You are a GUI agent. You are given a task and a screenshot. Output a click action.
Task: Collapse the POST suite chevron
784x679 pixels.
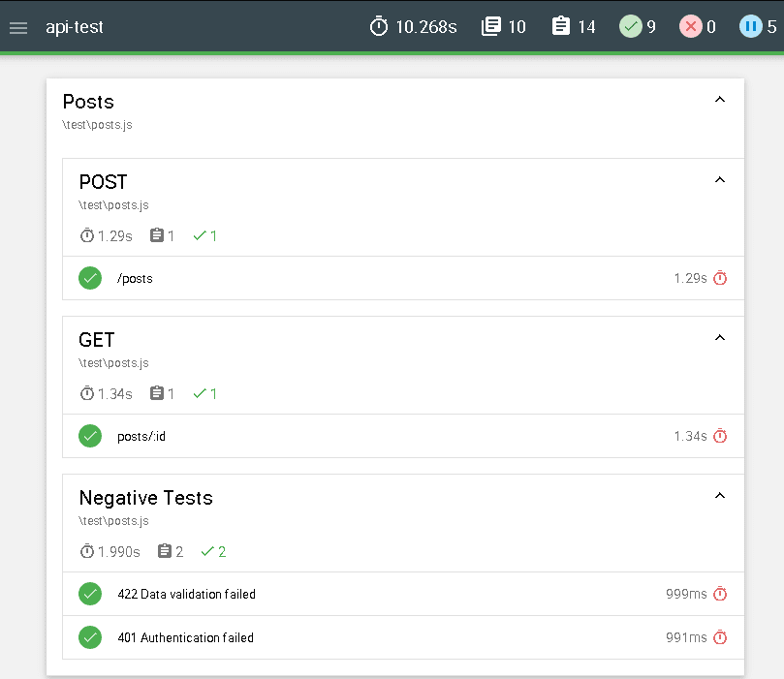[x=719, y=180]
